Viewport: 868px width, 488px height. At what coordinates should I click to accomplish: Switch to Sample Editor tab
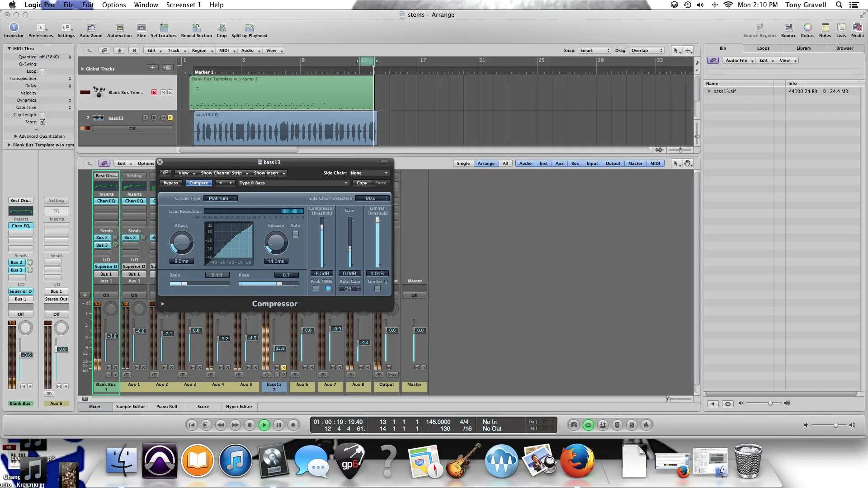[x=130, y=407]
